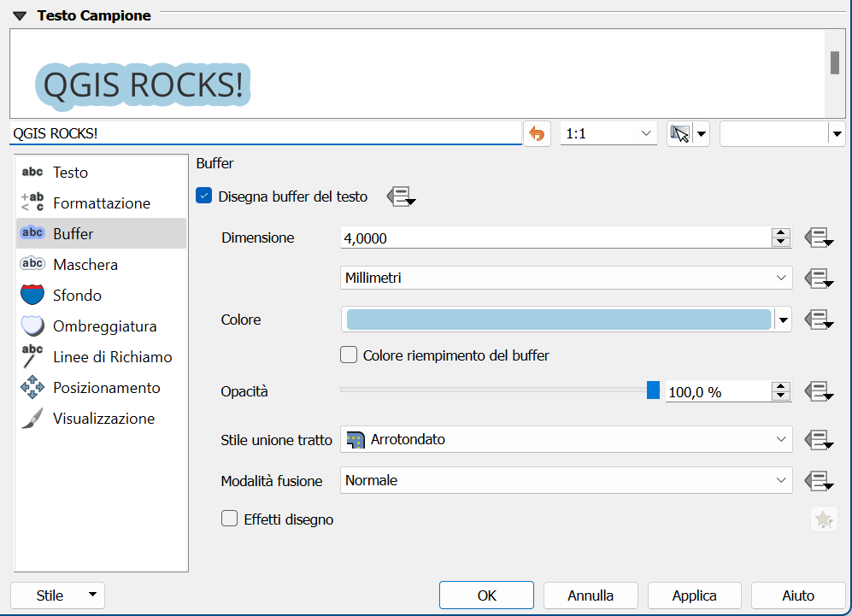Image resolution: width=852 pixels, height=616 pixels.
Task: Click the reset sample text arrow icon
Action: pos(537,133)
